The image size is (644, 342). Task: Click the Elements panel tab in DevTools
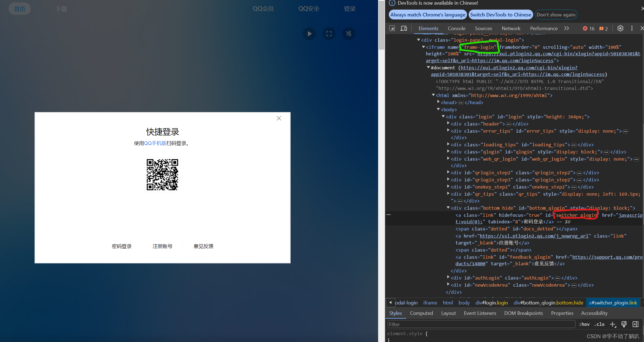tap(427, 28)
